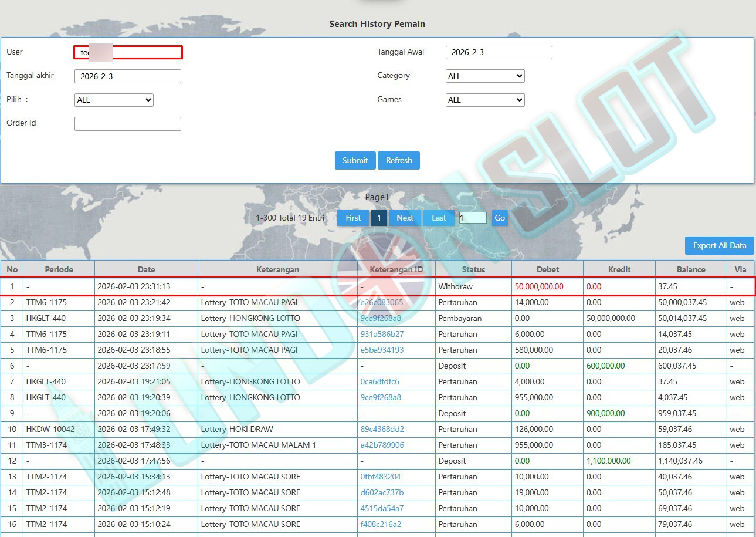Go to First page

[x=353, y=218]
